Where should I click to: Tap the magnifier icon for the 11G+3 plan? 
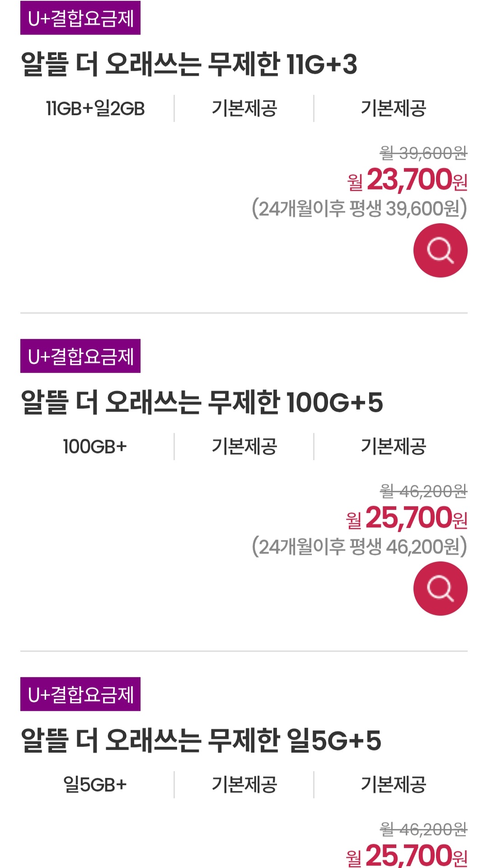[440, 250]
